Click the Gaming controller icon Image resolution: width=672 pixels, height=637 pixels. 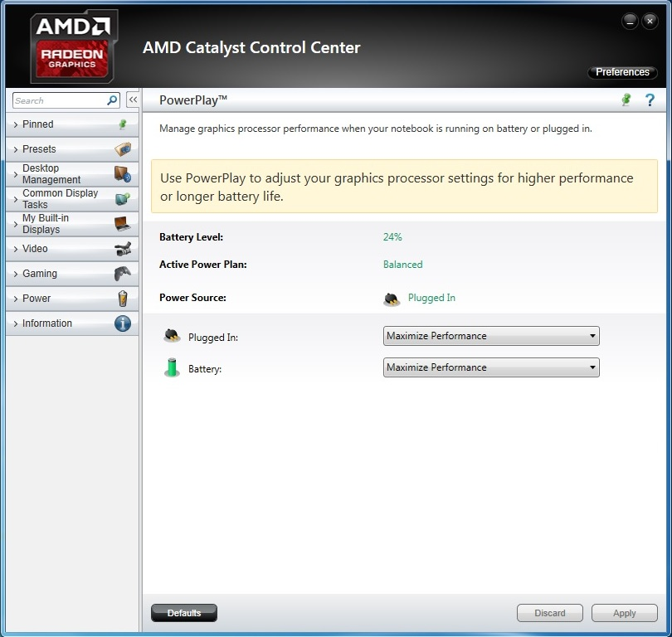123,274
